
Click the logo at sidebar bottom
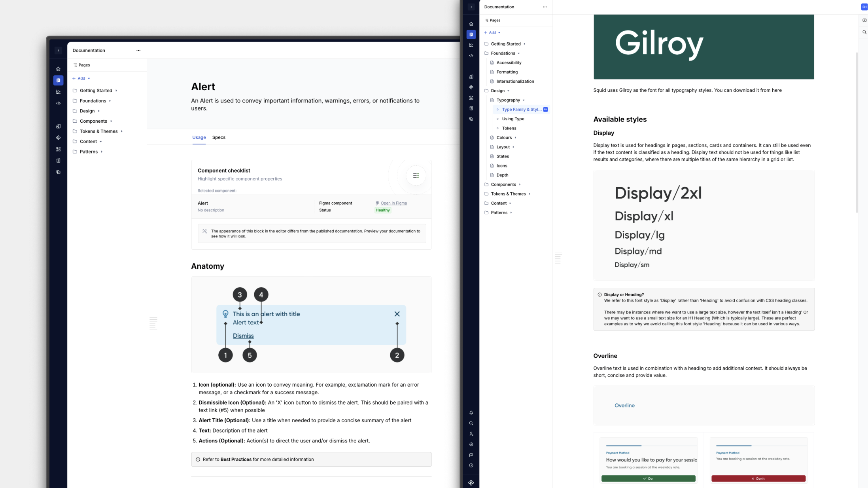click(x=471, y=482)
